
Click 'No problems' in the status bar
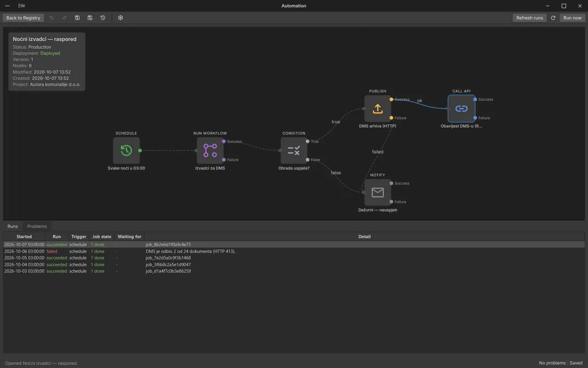click(552, 363)
